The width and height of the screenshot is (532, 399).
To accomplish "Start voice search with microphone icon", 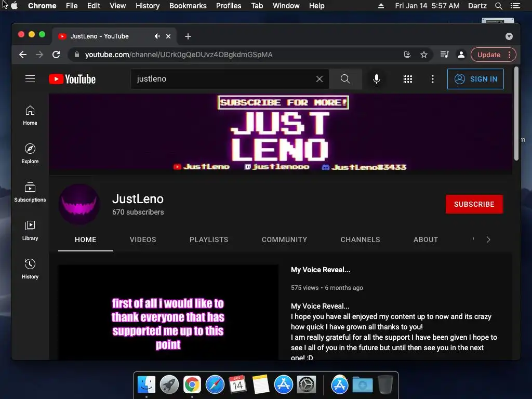I will click(376, 79).
